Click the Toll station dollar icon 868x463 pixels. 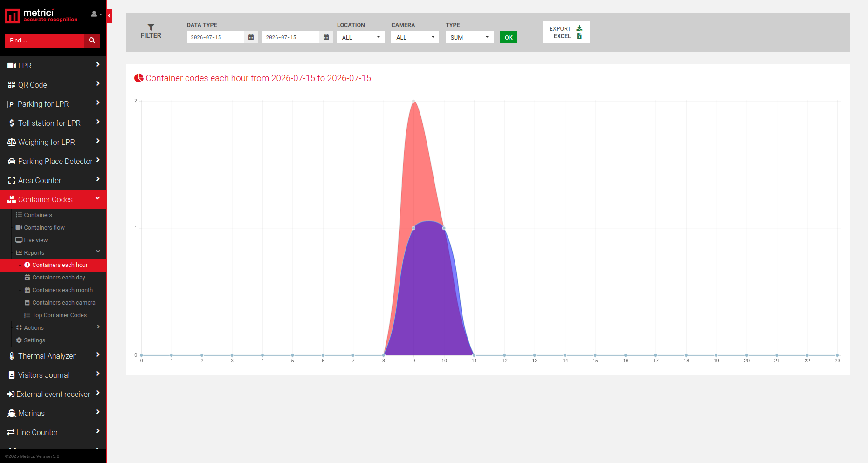click(12, 123)
